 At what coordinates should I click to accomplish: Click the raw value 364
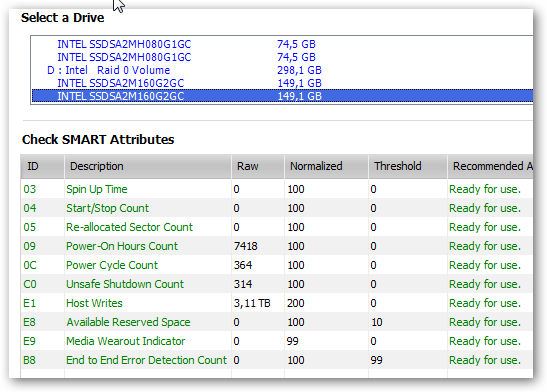click(243, 265)
